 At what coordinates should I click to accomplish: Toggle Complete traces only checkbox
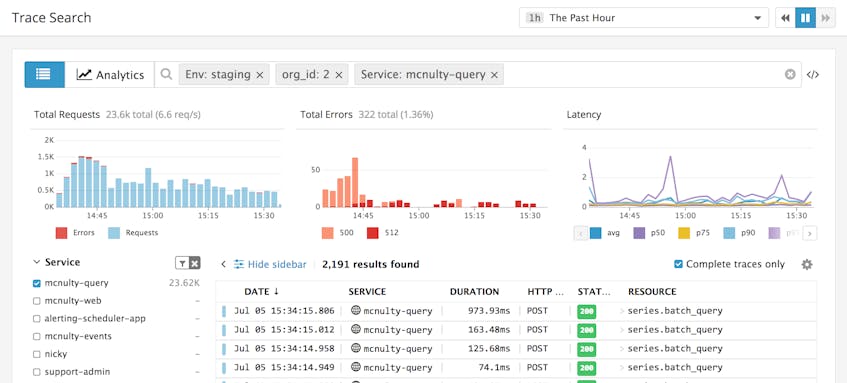[x=678, y=264]
